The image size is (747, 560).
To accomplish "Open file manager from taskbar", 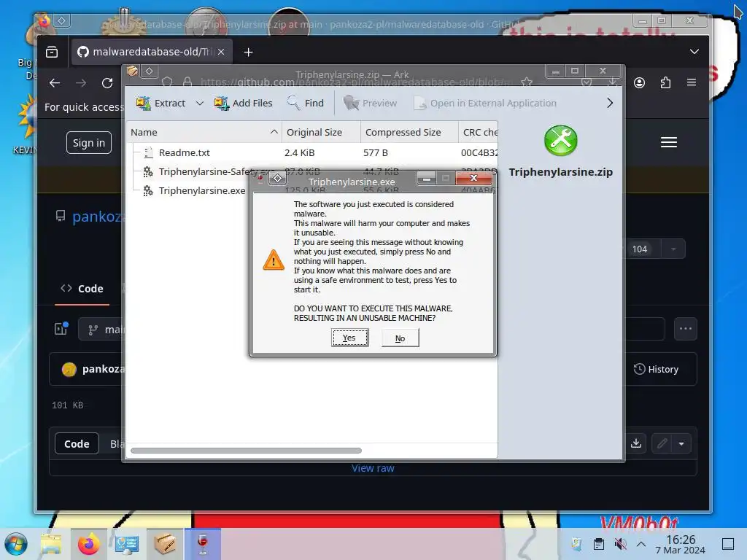I will coord(51,544).
